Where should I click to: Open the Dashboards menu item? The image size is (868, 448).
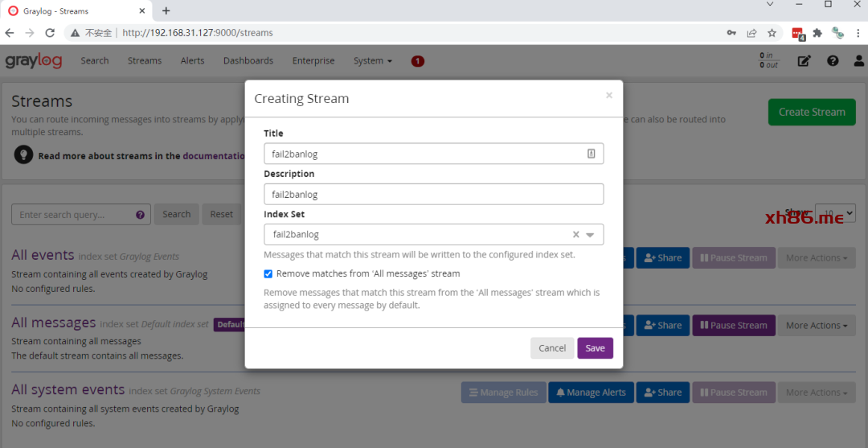click(x=248, y=61)
